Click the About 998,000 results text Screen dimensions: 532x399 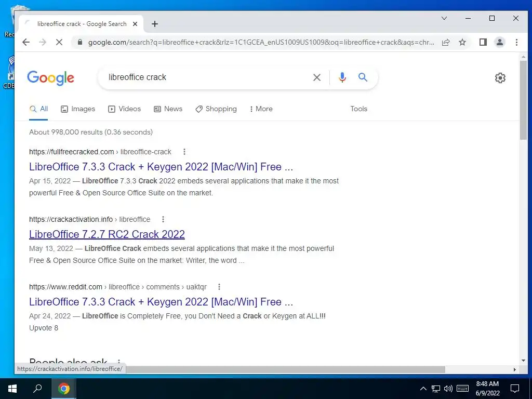(x=91, y=132)
